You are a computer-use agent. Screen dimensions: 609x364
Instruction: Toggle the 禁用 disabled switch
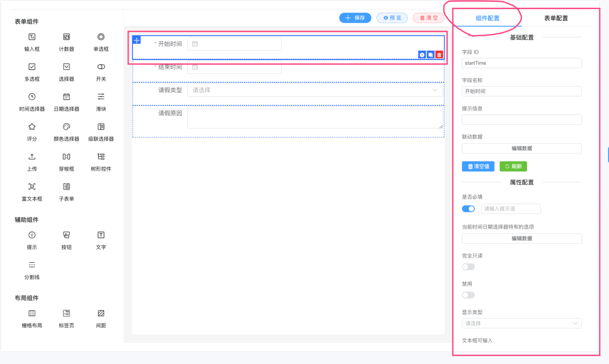pos(468,295)
